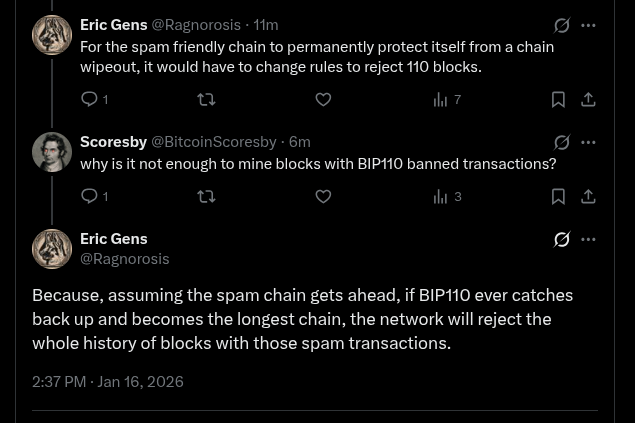
Task: Bookmark Eric Gens's tweet about rejecting blocks
Action: coord(558,99)
